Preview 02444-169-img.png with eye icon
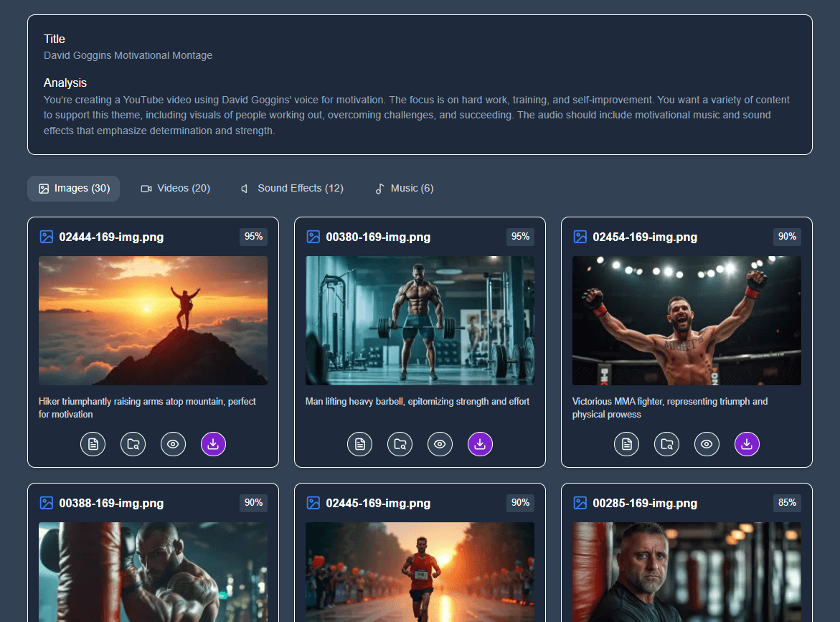Image resolution: width=840 pixels, height=622 pixels. 173,444
